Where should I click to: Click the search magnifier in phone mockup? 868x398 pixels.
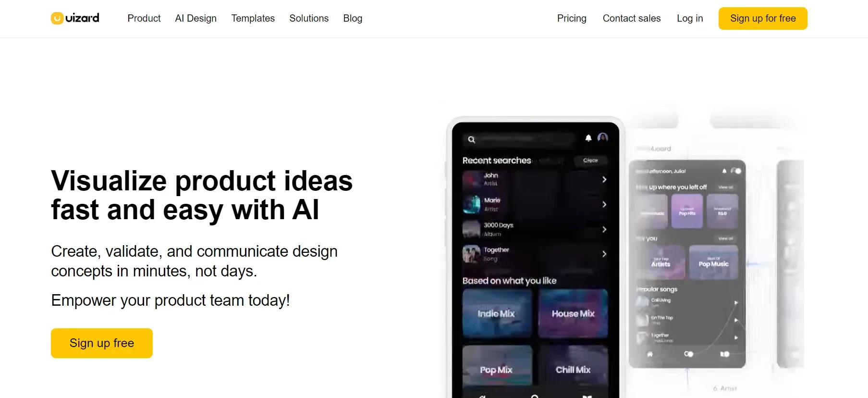pyautogui.click(x=472, y=139)
